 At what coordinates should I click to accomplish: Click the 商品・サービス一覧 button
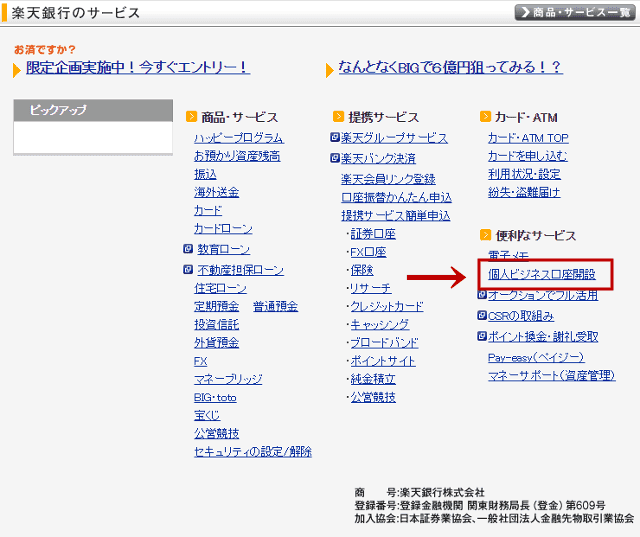575,12
